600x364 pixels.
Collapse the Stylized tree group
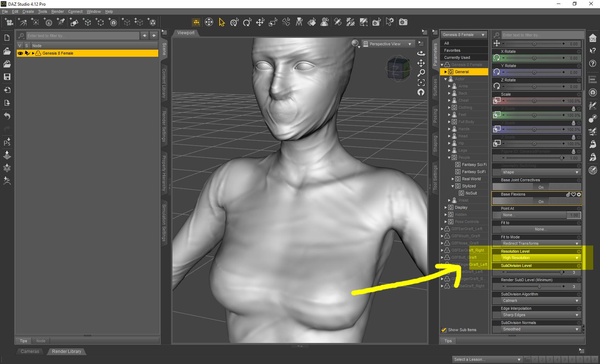[x=453, y=186]
